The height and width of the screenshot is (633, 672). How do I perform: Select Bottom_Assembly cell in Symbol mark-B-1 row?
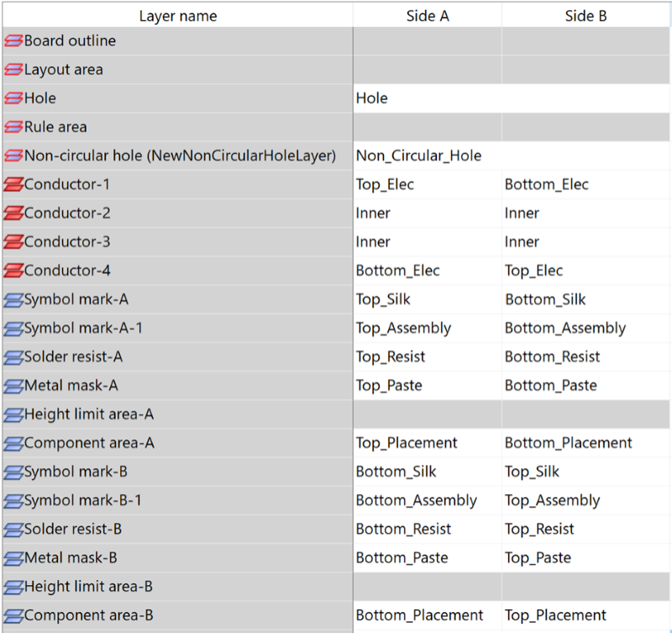click(x=428, y=500)
